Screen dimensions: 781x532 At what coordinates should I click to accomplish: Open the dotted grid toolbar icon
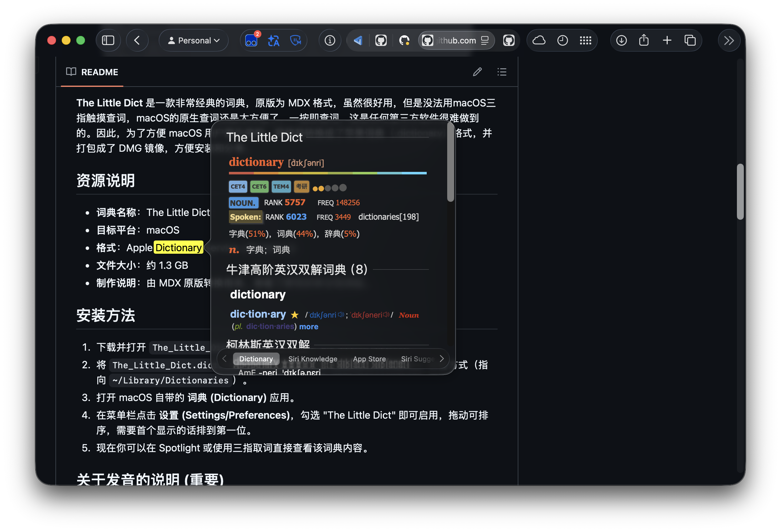pyautogui.click(x=585, y=40)
